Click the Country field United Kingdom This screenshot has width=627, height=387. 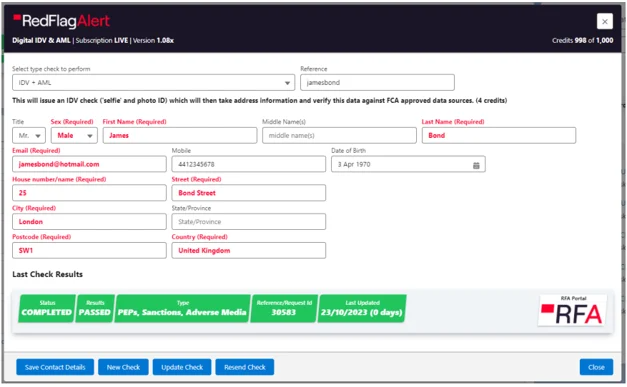pyautogui.click(x=249, y=251)
